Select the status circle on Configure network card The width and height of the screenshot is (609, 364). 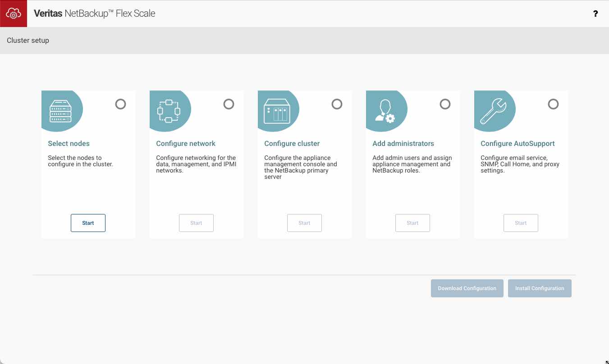click(x=229, y=104)
